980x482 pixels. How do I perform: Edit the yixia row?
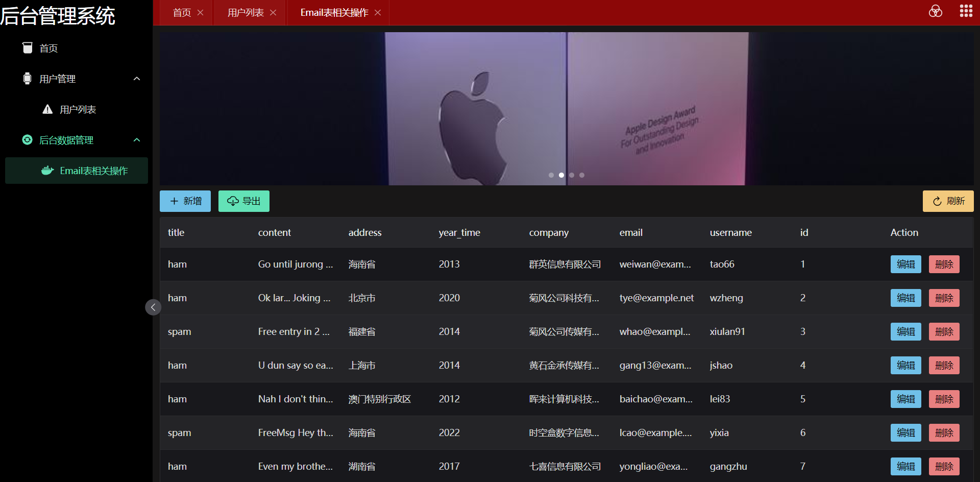tap(906, 433)
